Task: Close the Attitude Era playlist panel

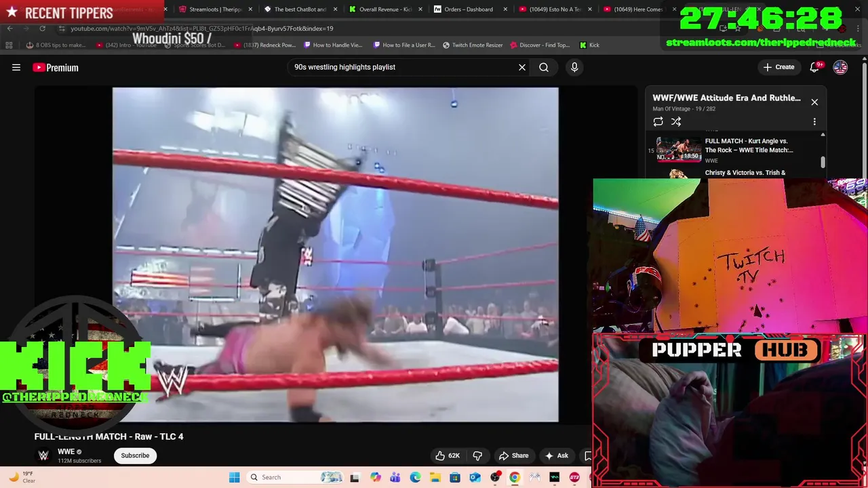Action: click(x=814, y=102)
